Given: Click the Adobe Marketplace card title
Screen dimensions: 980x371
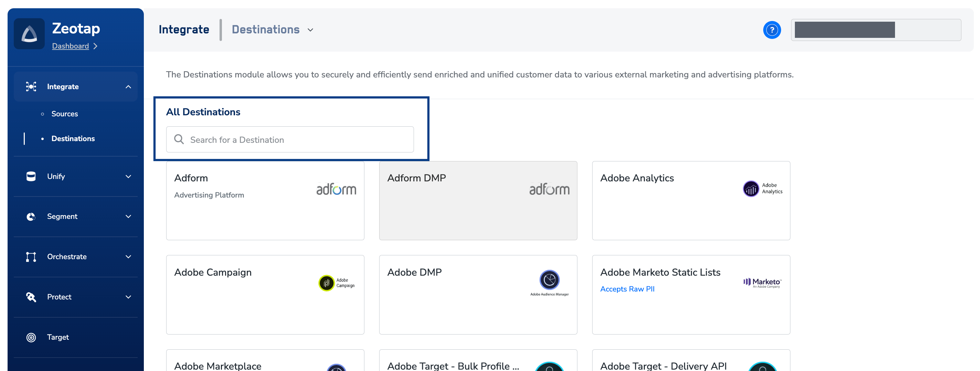Looking at the screenshot, I should pyautogui.click(x=217, y=366).
